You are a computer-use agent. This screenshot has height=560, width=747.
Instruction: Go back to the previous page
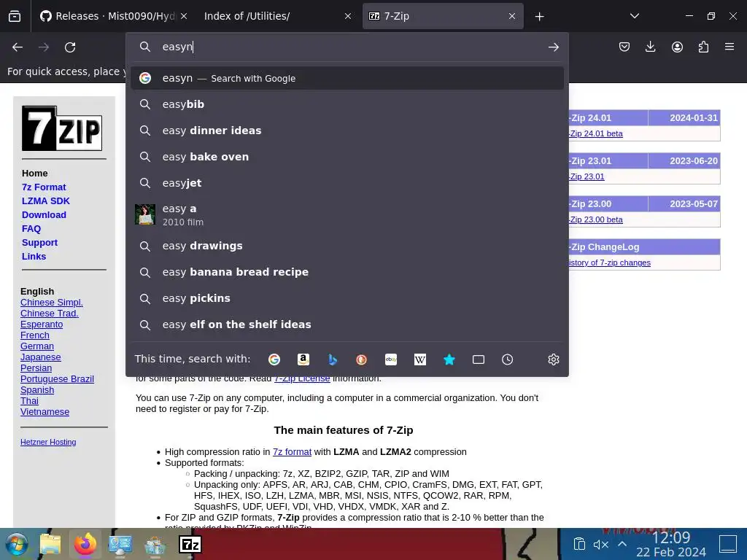pyautogui.click(x=18, y=47)
